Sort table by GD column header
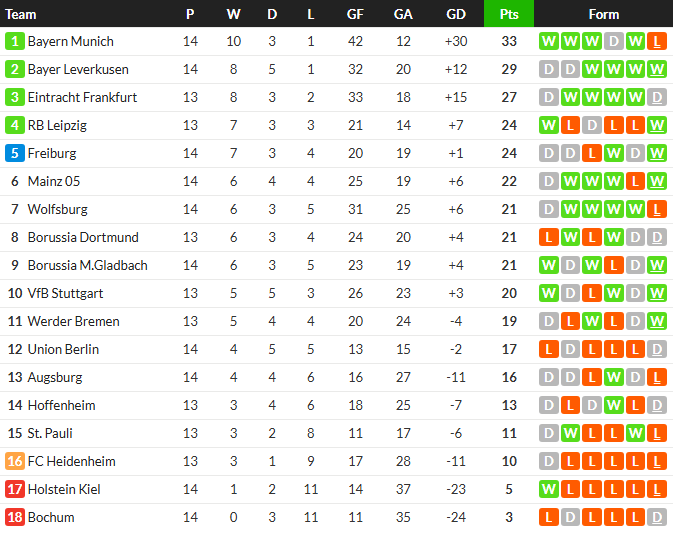 456,14
